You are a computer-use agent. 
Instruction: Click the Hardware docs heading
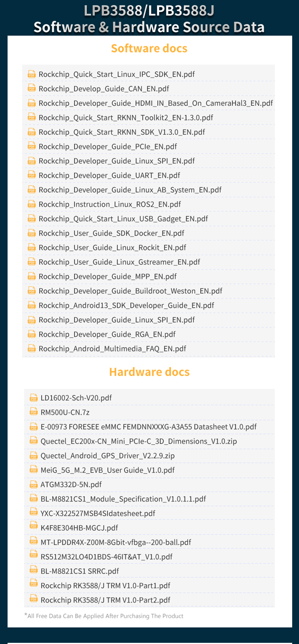tap(149, 372)
